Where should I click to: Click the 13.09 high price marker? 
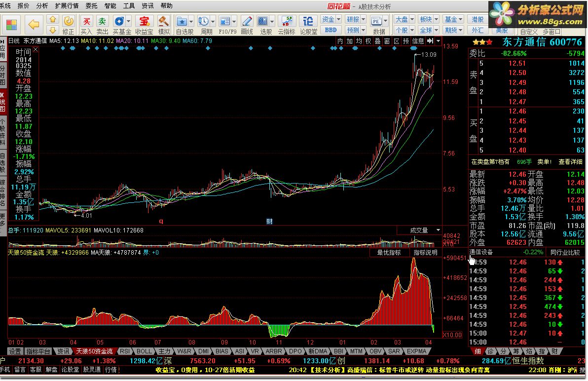[429, 55]
